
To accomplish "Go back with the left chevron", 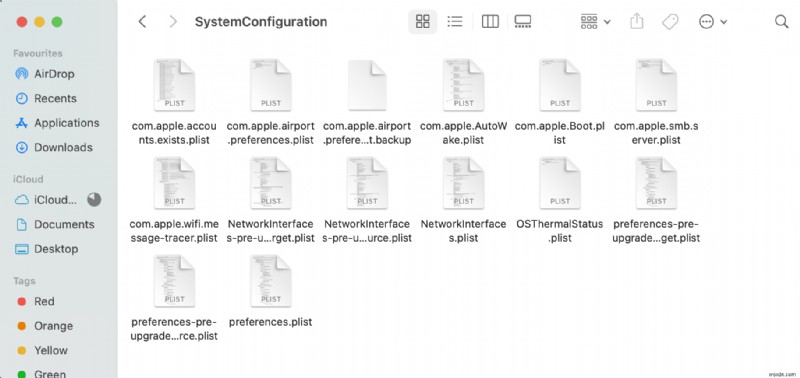I will (x=142, y=21).
